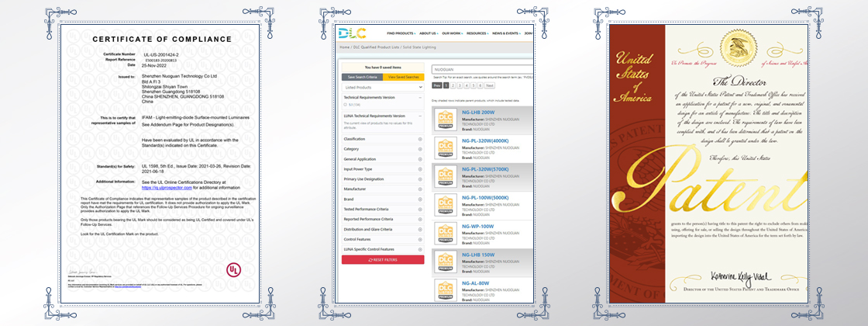868x326 pixels.
Task: Expand the Reported Performance Criteria filter
Action: point(420,219)
